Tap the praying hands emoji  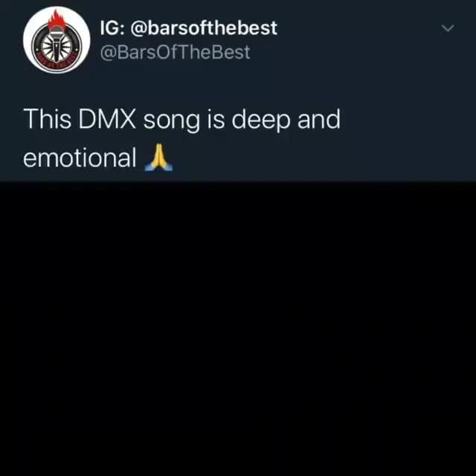[x=158, y=158]
